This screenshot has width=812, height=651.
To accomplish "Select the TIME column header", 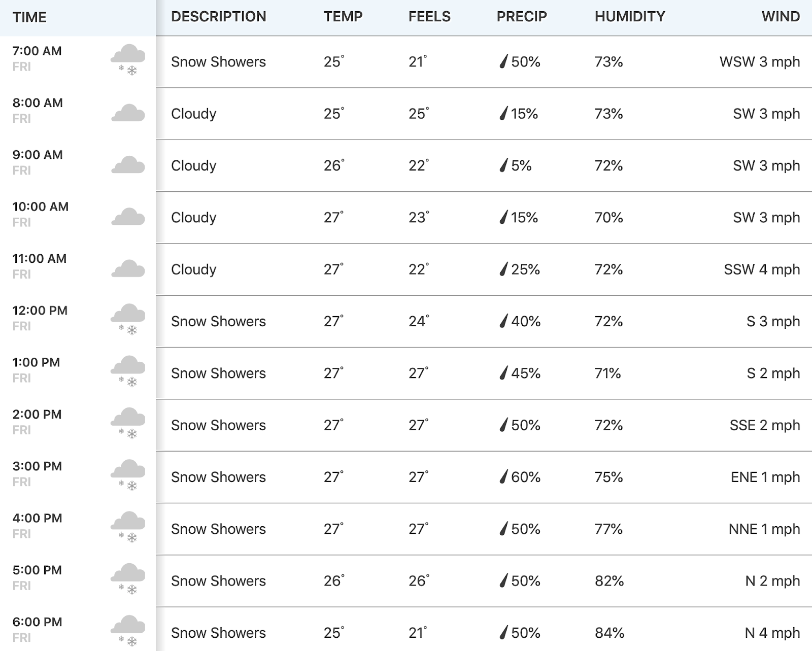I will coord(29,17).
